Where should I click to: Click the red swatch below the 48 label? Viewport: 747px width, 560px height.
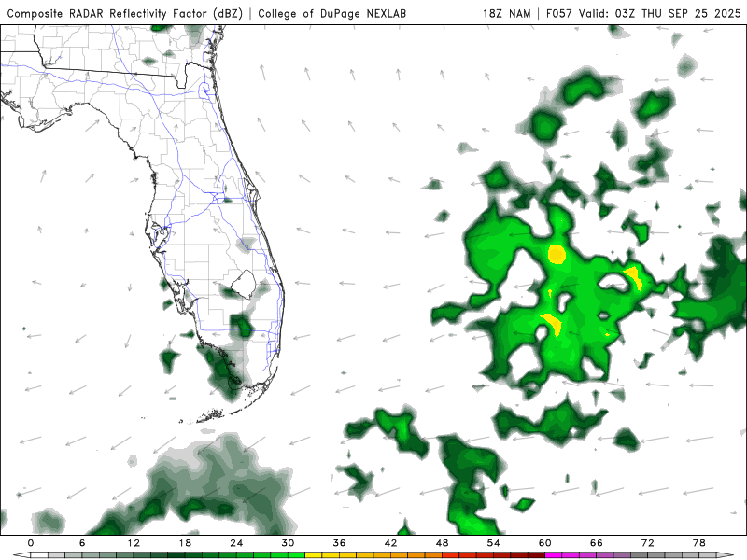point(451,555)
